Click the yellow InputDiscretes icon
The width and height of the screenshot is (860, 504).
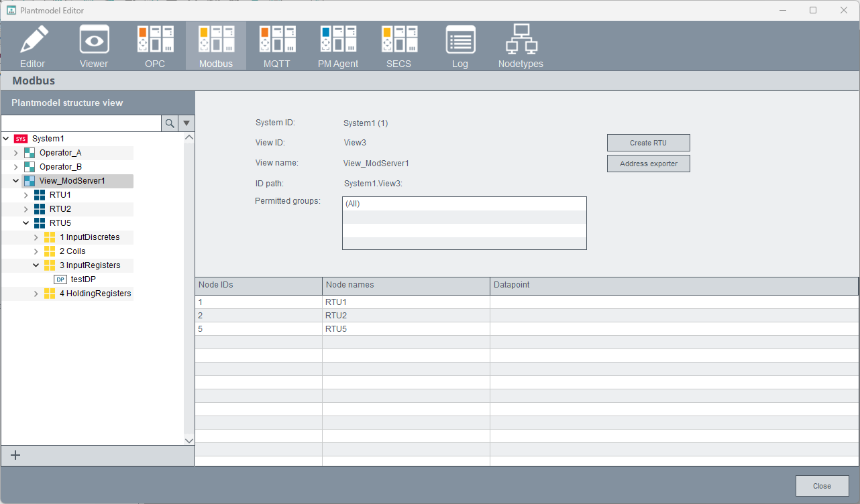click(x=50, y=237)
